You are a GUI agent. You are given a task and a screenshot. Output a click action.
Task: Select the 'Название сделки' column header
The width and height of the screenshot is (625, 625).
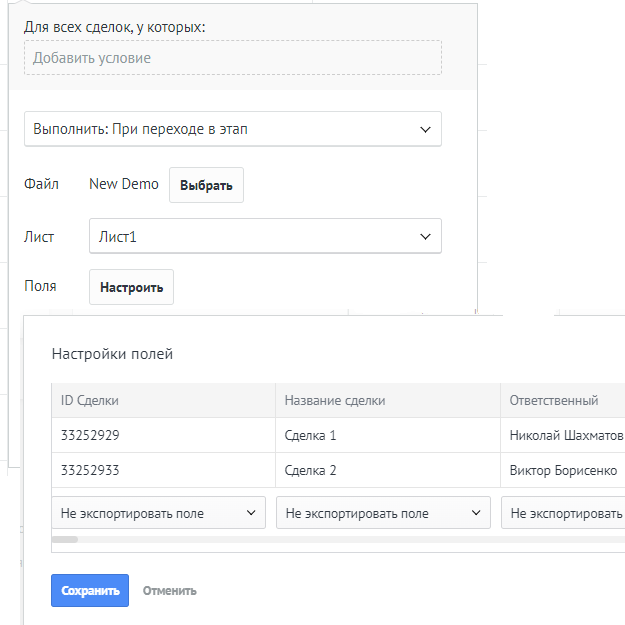coord(388,400)
